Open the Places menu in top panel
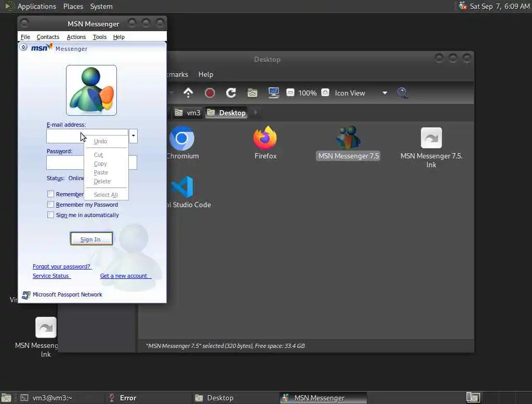This screenshot has width=532, height=404. [73, 6]
